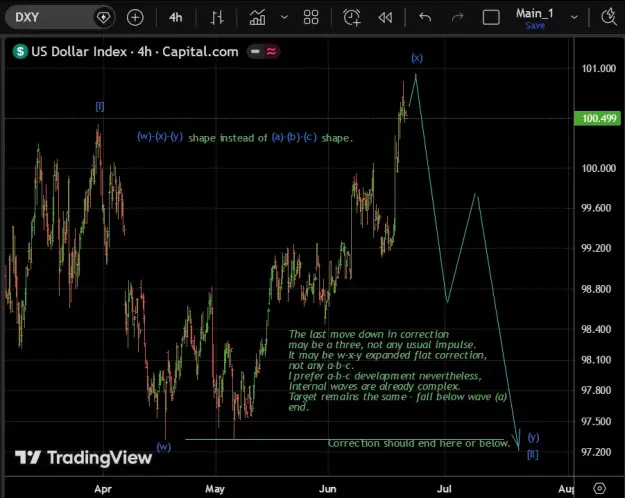Click the 97.800 price axis label

[596, 390]
